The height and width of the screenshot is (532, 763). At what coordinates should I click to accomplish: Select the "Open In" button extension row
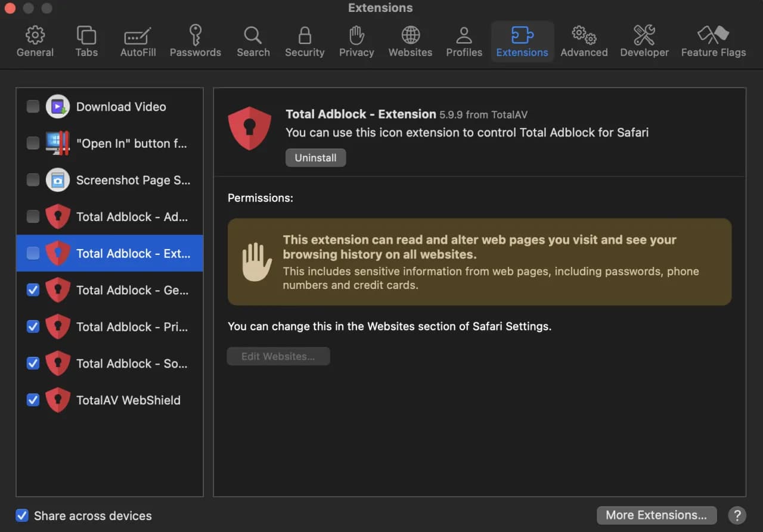[131, 144]
